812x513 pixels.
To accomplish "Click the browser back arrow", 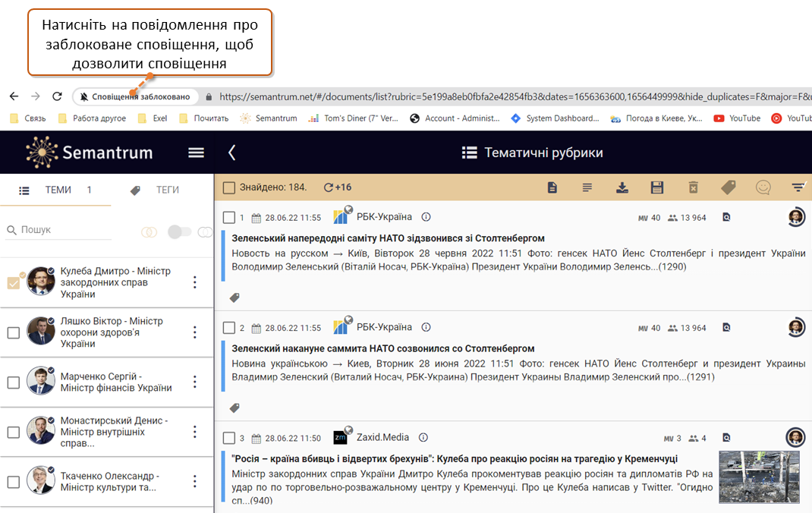I will click(x=14, y=96).
